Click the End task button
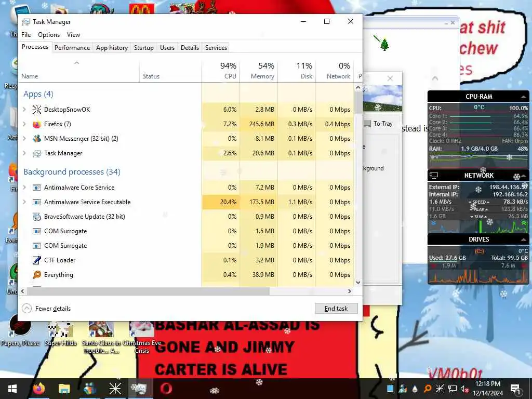The width and height of the screenshot is (532, 399). pos(336,309)
